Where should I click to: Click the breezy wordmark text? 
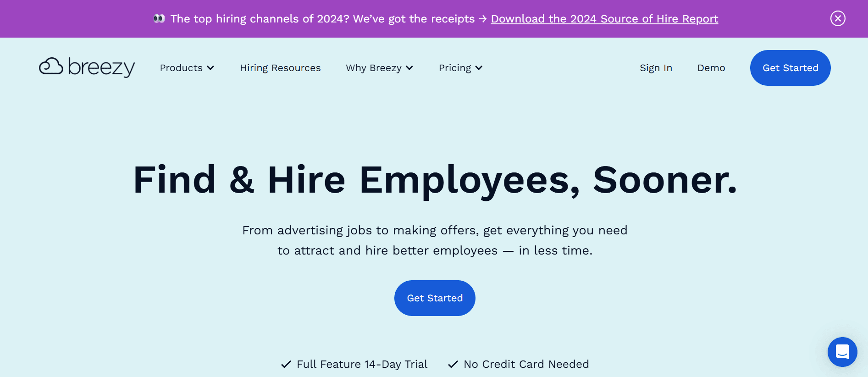[101, 67]
